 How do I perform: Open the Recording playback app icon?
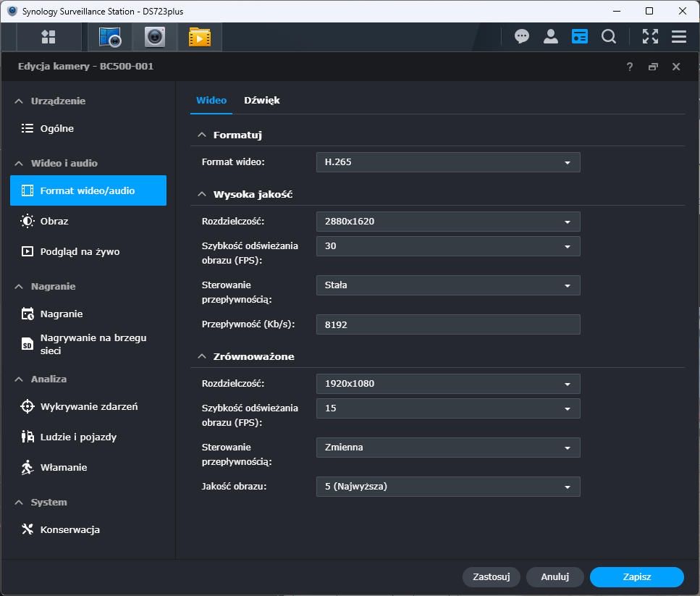coord(200,37)
